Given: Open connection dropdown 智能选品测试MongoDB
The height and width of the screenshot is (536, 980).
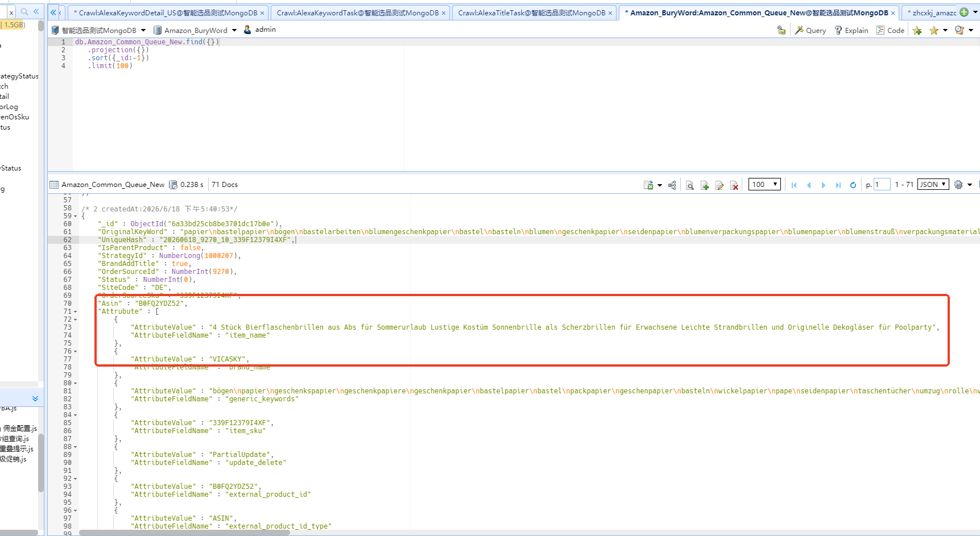Looking at the screenshot, I should [x=98, y=30].
